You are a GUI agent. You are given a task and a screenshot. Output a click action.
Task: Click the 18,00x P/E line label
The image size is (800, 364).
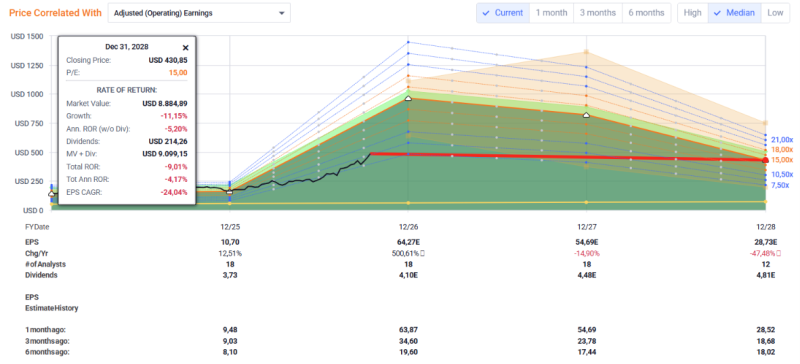[x=782, y=150]
